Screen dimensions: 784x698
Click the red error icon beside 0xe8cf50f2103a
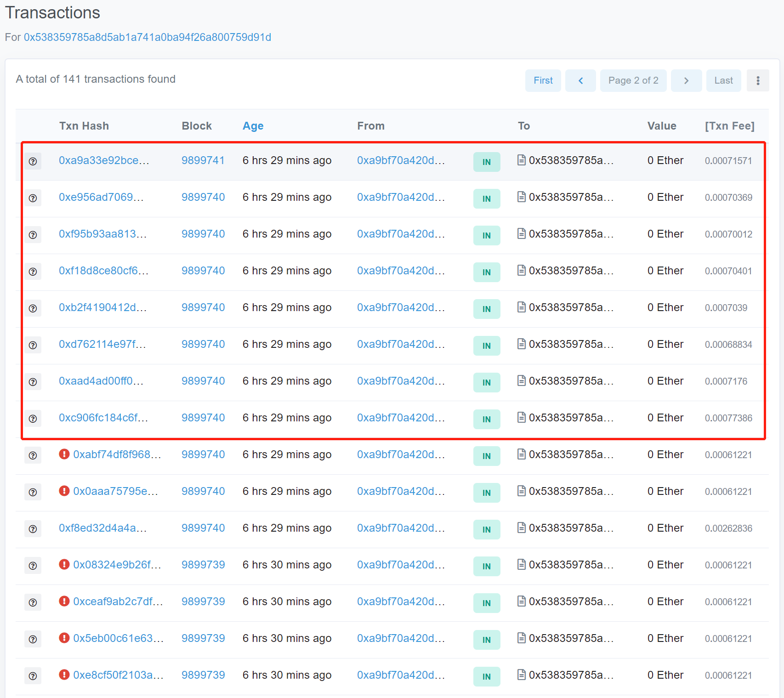(x=64, y=675)
